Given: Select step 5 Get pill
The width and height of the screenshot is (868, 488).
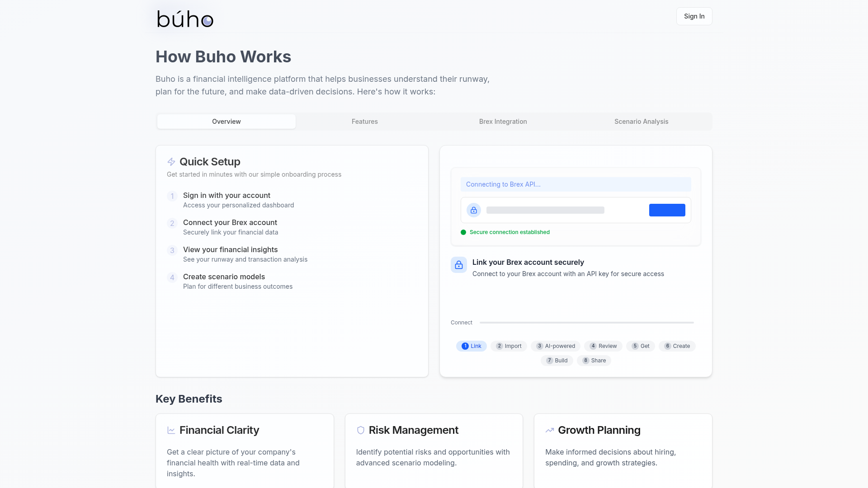Looking at the screenshot, I should click(x=641, y=346).
